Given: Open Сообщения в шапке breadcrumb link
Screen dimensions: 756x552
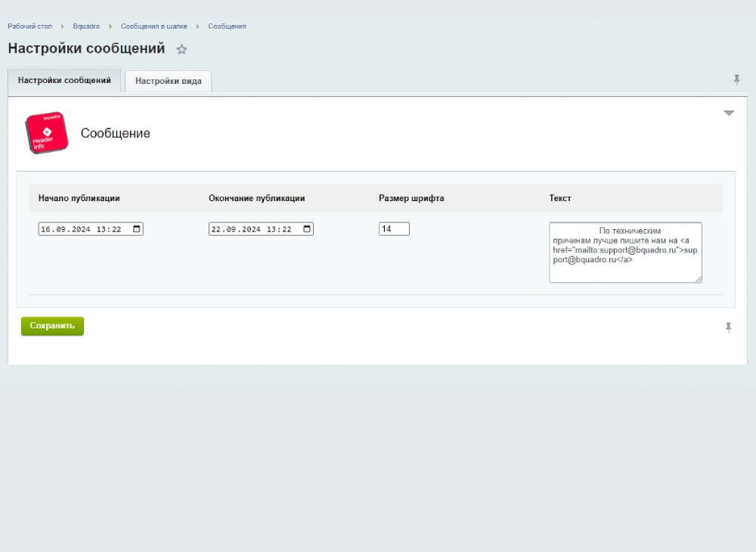Looking at the screenshot, I should pos(153,26).
